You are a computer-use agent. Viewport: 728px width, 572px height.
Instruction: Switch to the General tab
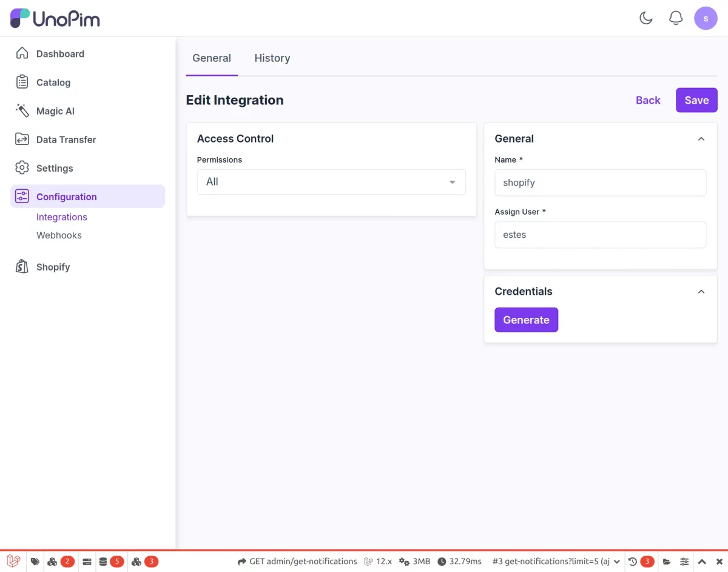point(212,58)
